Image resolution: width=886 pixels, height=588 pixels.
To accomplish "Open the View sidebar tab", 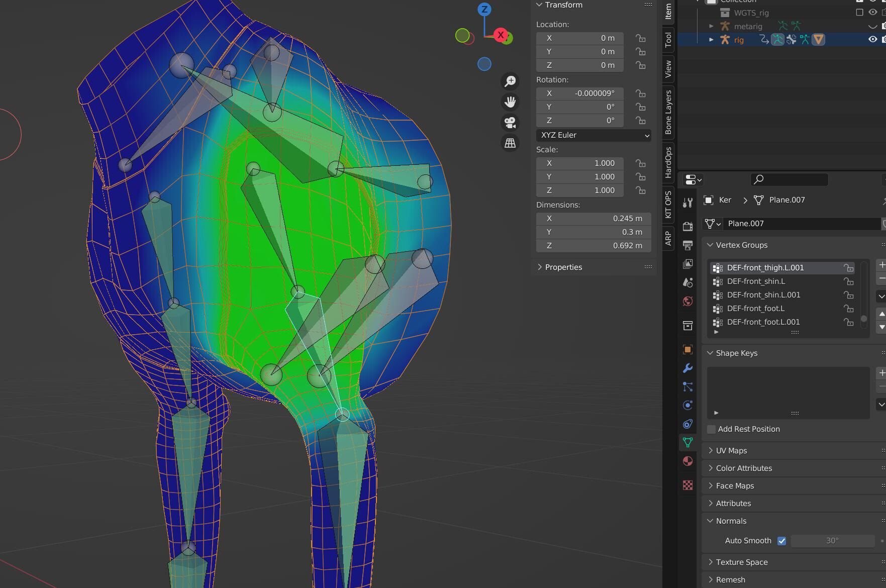I will [668, 69].
